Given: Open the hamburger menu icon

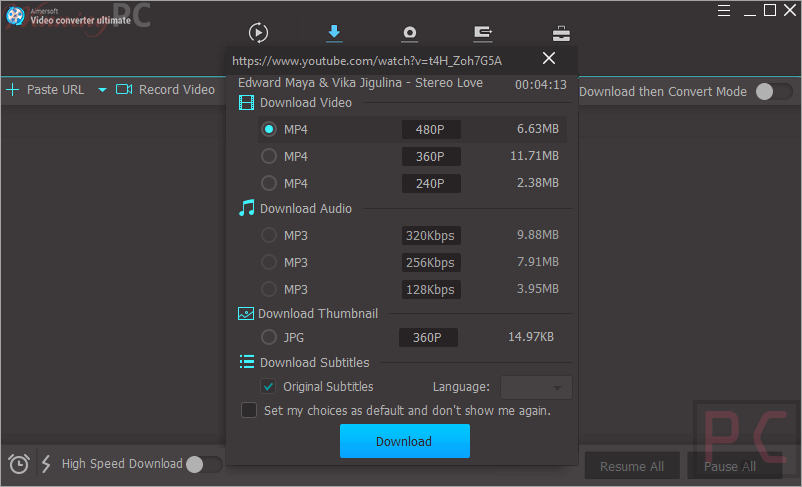Looking at the screenshot, I should 723,10.
